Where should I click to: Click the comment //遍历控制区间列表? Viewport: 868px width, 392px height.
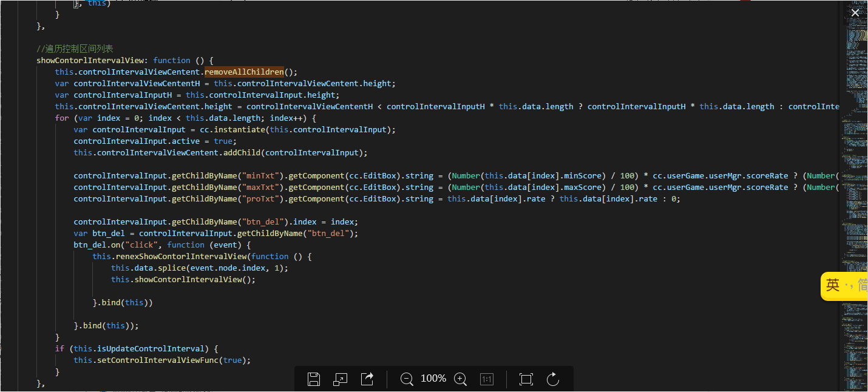(75, 49)
